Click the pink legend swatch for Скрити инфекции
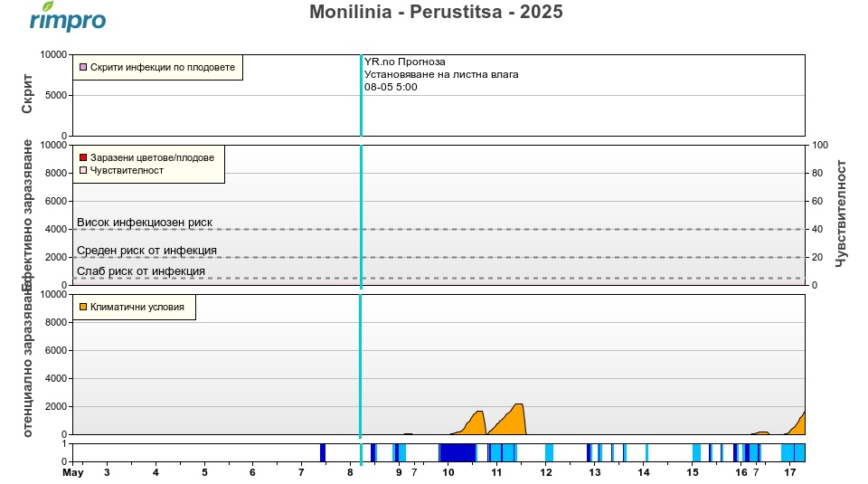Viewport: 868px width, 484px height. (x=83, y=67)
